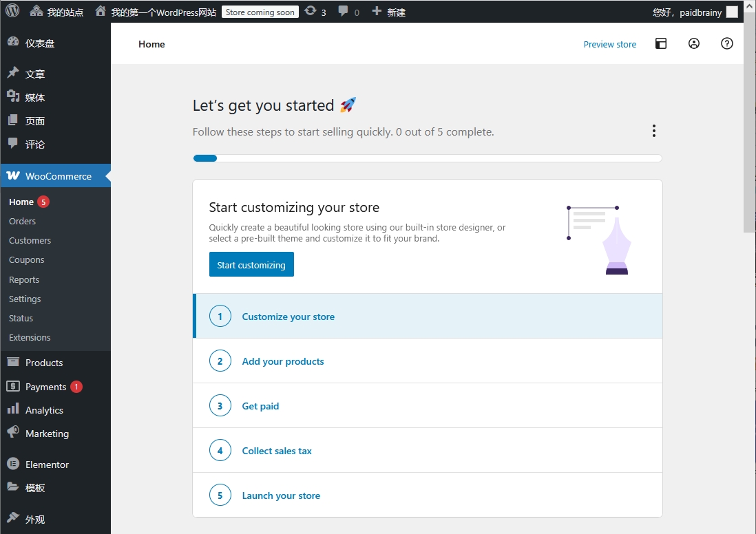Open the task list three-dot options menu
The image size is (756, 534).
(654, 131)
